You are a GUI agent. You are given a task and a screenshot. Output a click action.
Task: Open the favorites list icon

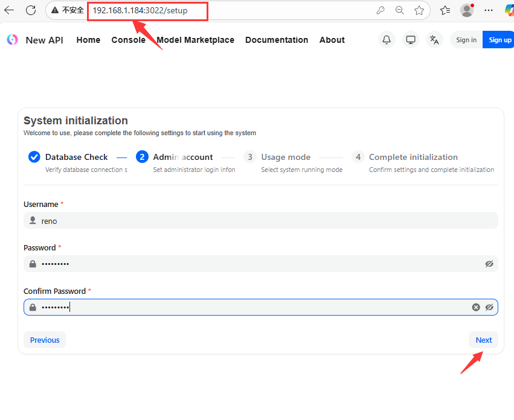click(445, 10)
